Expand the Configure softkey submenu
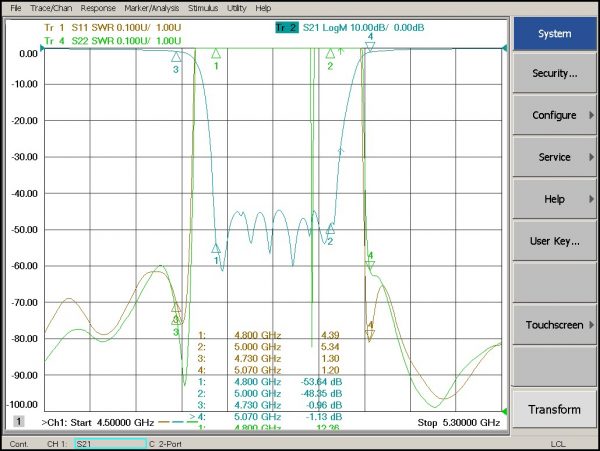The width and height of the screenshot is (600, 451). 554,115
